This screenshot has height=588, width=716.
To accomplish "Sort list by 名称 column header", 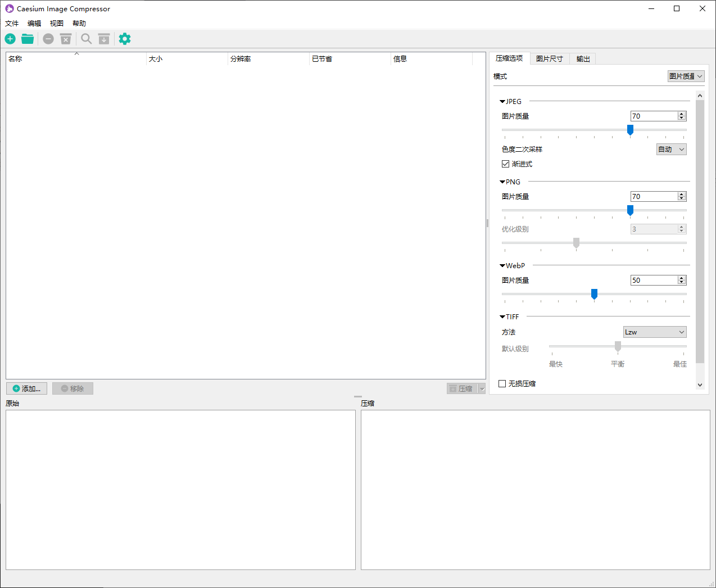I will tap(76, 59).
